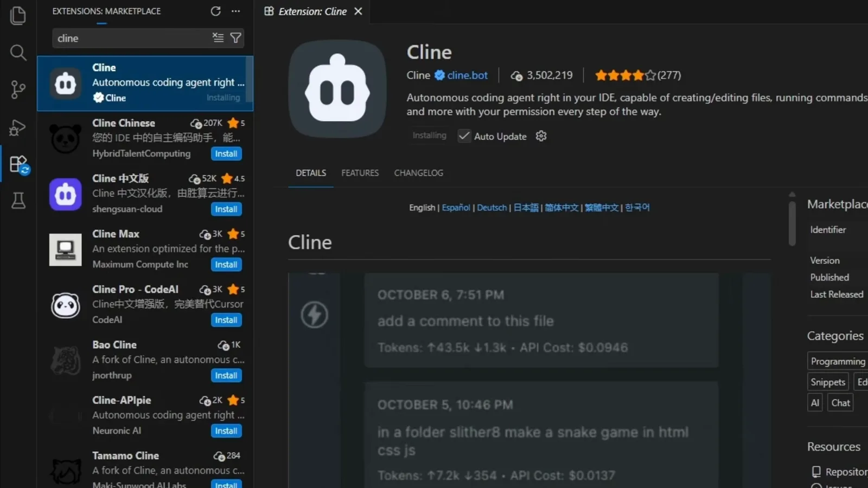Install the Cline-APIpie extension
This screenshot has width=868, height=488.
pos(226,431)
